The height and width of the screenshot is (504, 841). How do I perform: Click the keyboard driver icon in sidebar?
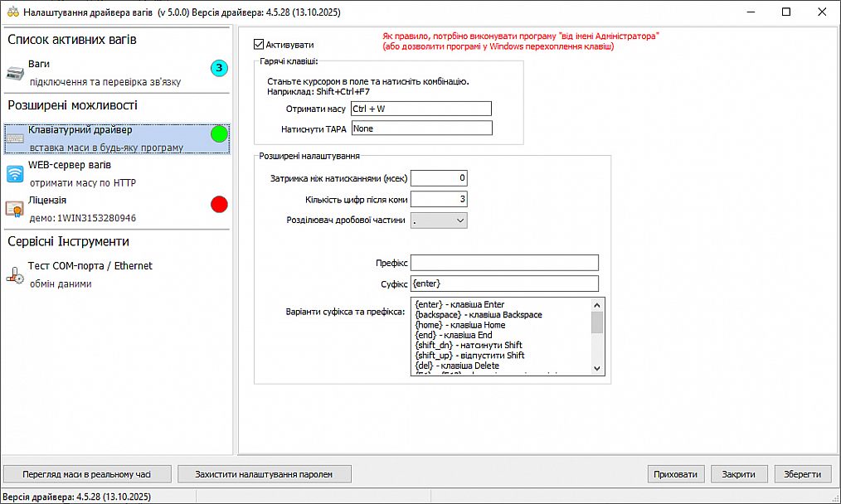point(16,138)
